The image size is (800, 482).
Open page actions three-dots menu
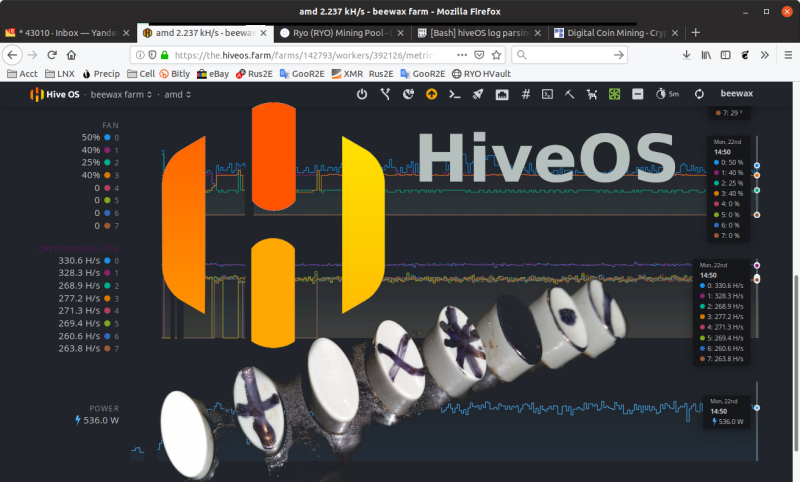click(x=462, y=55)
